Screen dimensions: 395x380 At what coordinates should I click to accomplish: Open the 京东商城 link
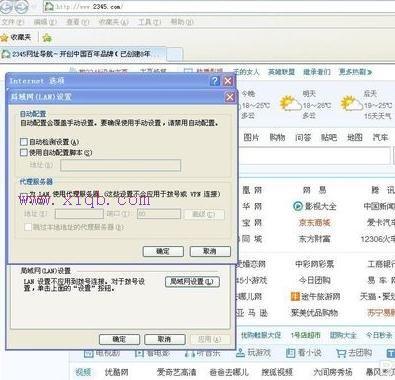[315, 223]
